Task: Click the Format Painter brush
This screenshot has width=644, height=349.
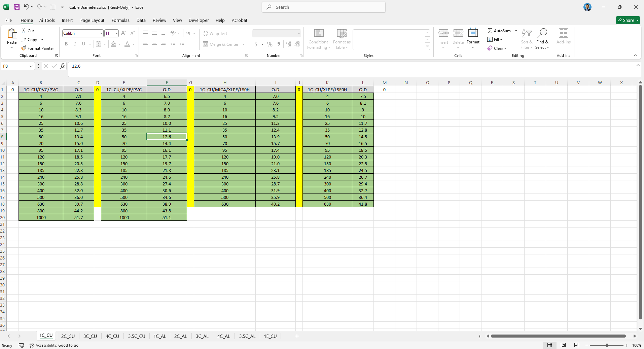Action: point(24,48)
